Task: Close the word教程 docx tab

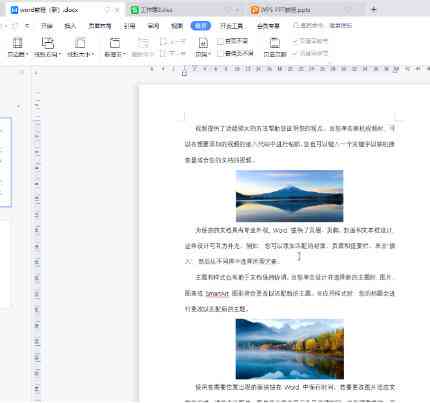Action: tap(117, 10)
